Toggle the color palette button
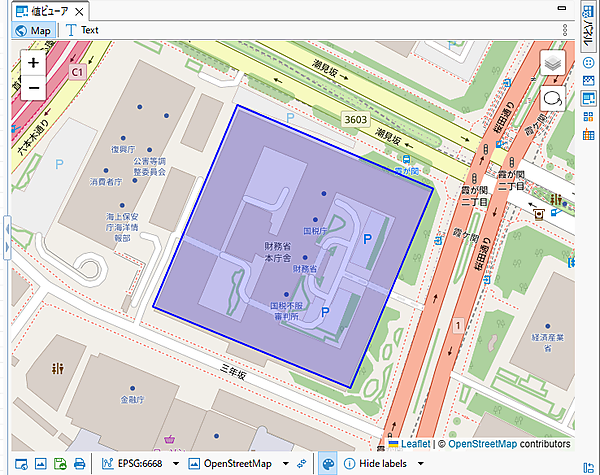 tap(328, 464)
